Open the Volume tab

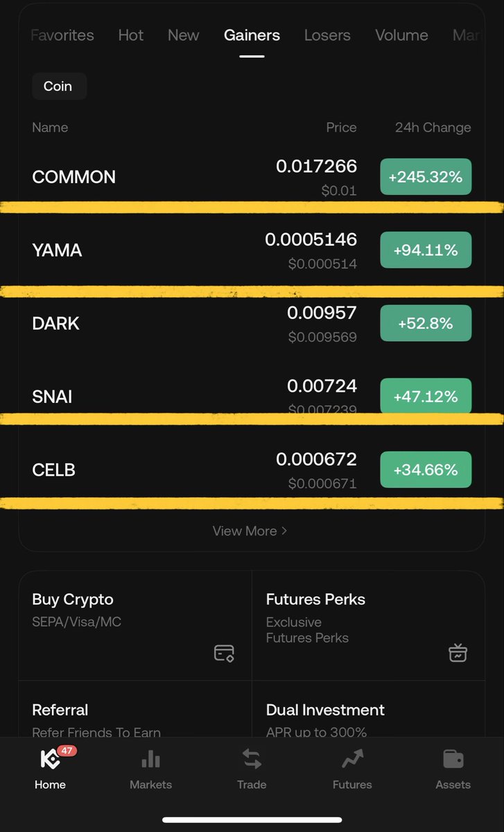[401, 35]
